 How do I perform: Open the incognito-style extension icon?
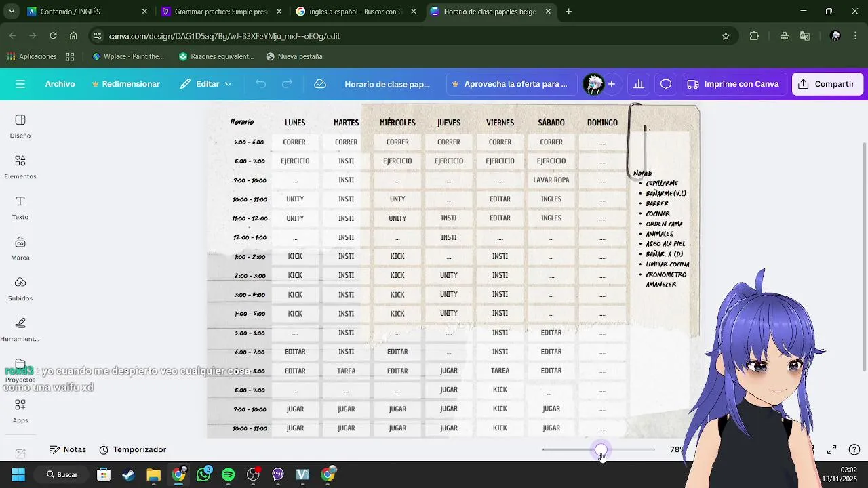coord(785,36)
